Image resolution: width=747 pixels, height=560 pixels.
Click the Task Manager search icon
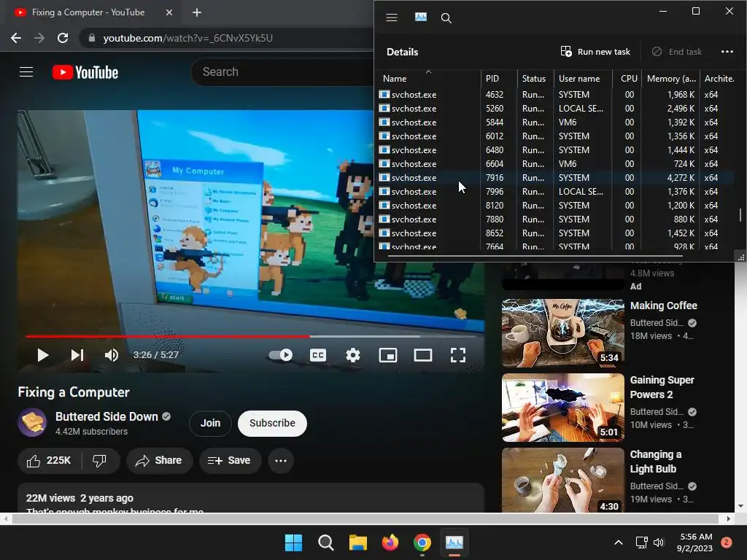click(x=446, y=18)
